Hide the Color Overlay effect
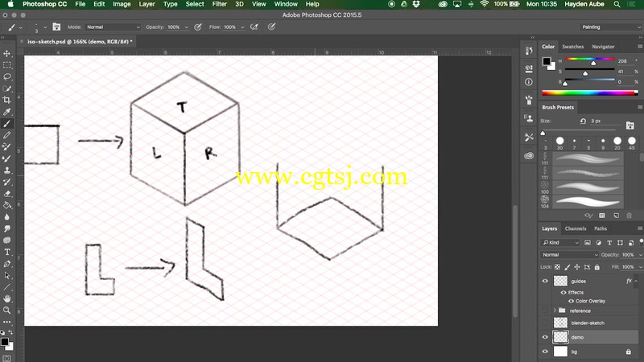The height and width of the screenshot is (362, 644). 571,301
